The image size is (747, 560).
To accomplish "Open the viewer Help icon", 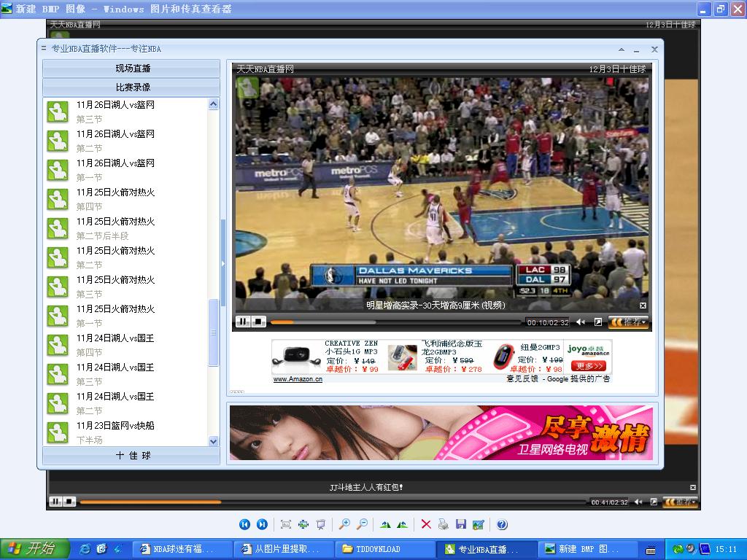I will (502, 524).
